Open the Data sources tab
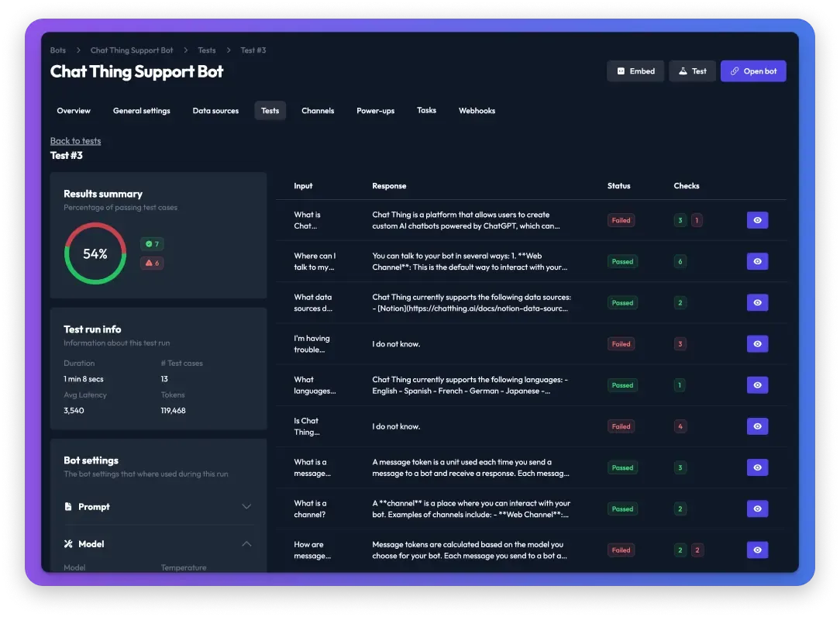Image resolution: width=840 pixels, height=617 pixels. (215, 111)
